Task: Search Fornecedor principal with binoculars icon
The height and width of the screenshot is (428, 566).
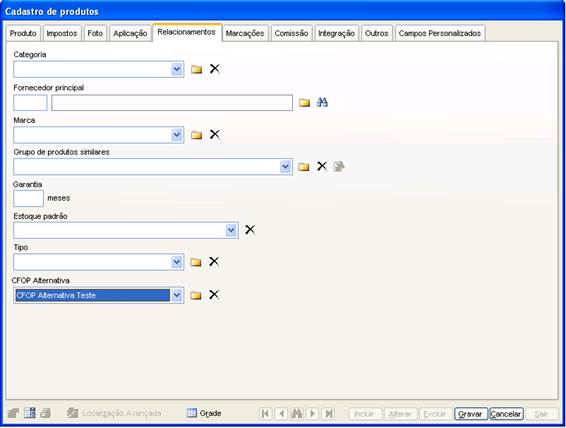Action: coord(322,102)
